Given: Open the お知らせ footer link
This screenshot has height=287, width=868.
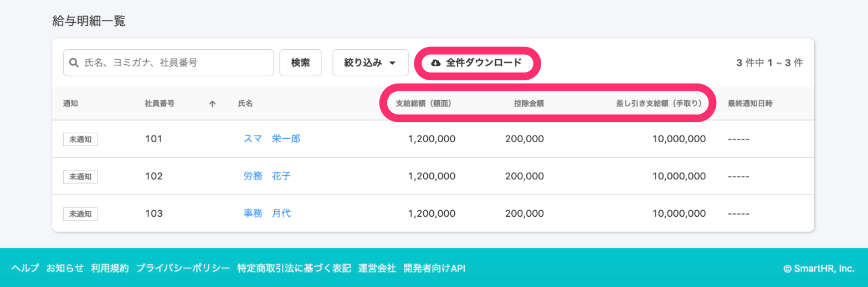Looking at the screenshot, I should pyautogui.click(x=65, y=268).
